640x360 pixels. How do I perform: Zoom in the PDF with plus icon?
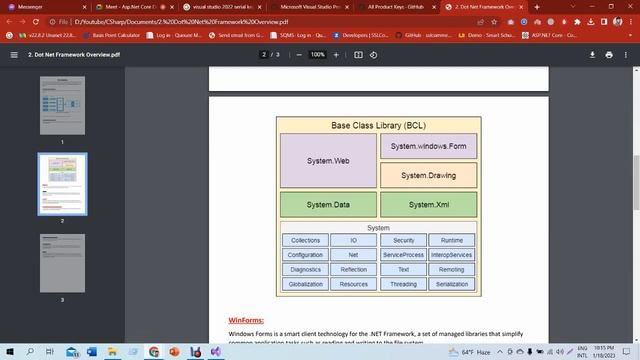[x=336, y=55]
